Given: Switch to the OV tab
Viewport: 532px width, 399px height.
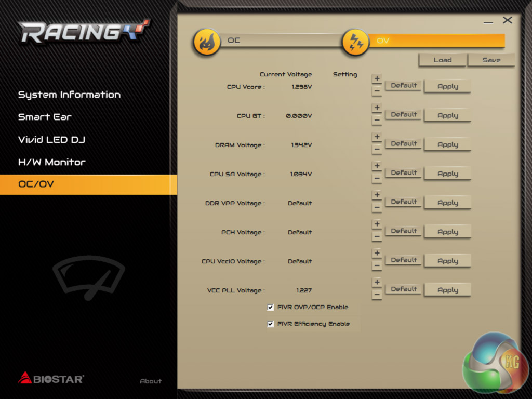Looking at the screenshot, I should 436,41.
